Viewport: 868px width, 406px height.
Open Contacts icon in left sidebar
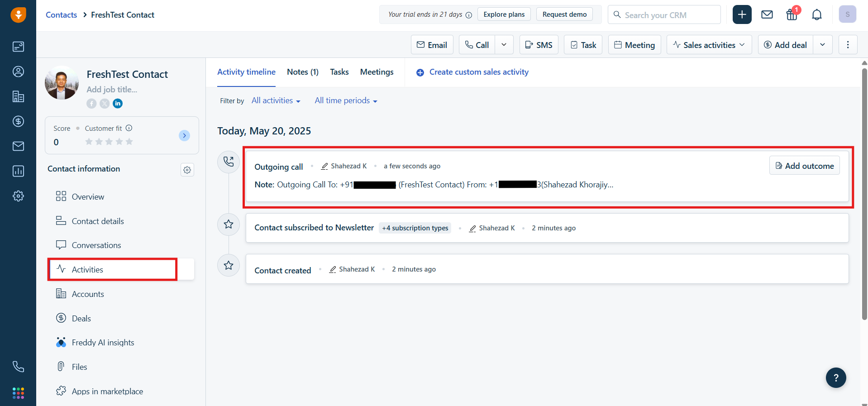click(x=18, y=72)
